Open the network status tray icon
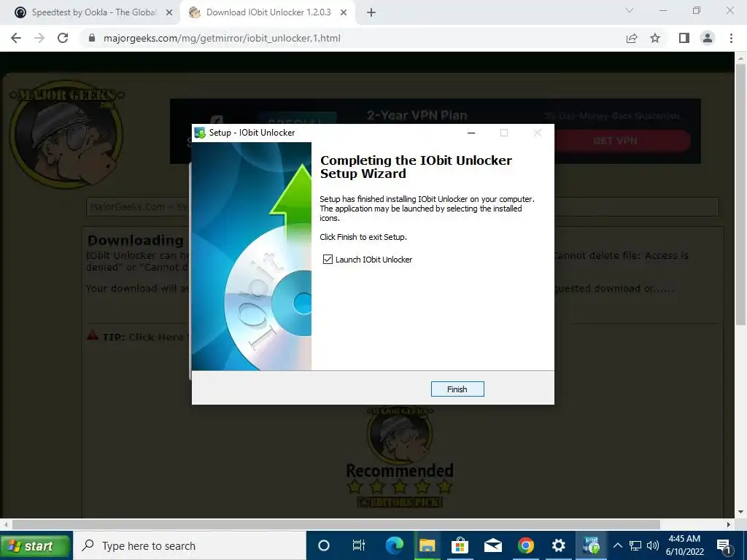The height and width of the screenshot is (560, 747). pyautogui.click(x=635, y=545)
